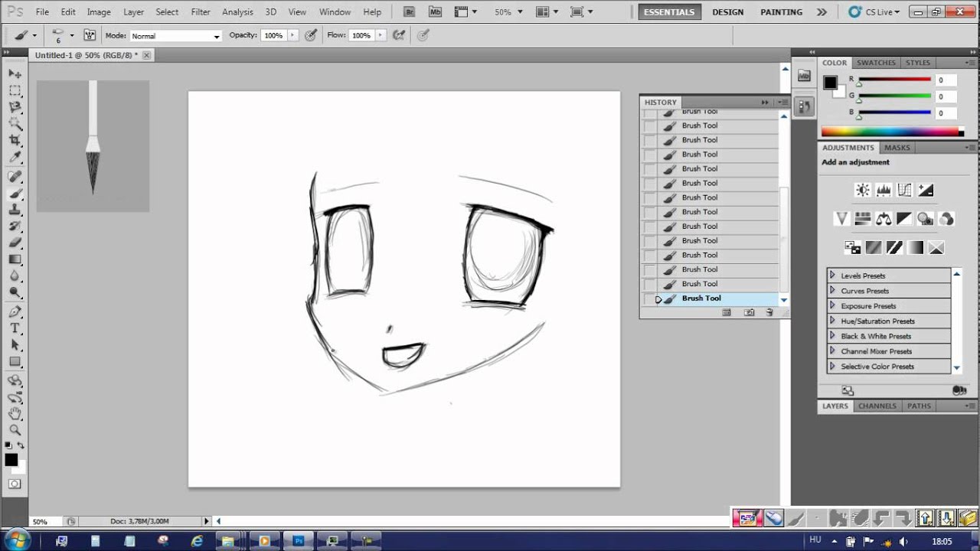Enable airbrush mode in options bar
980x551 pixels.
[x=398, y=35]
